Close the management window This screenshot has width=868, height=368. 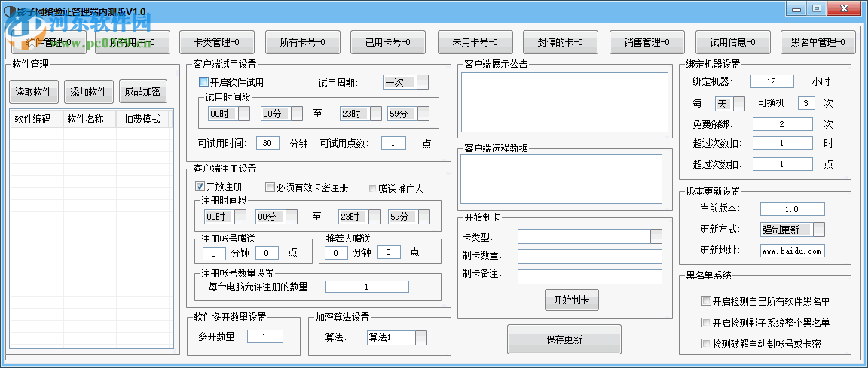tap(844, 8)
